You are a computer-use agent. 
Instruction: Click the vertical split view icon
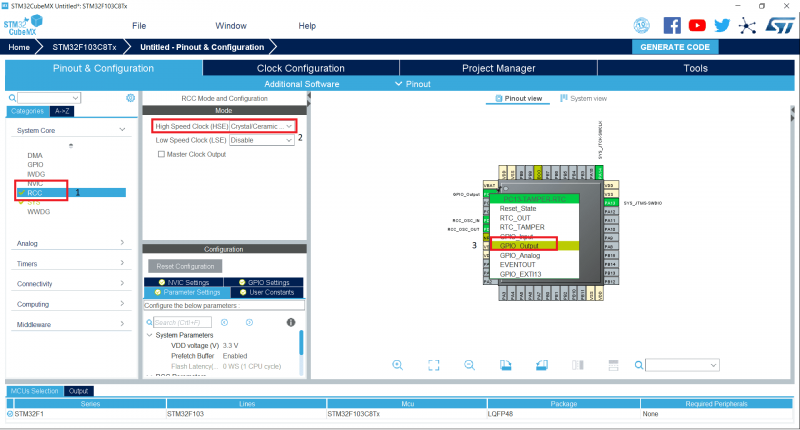point(578,365)
